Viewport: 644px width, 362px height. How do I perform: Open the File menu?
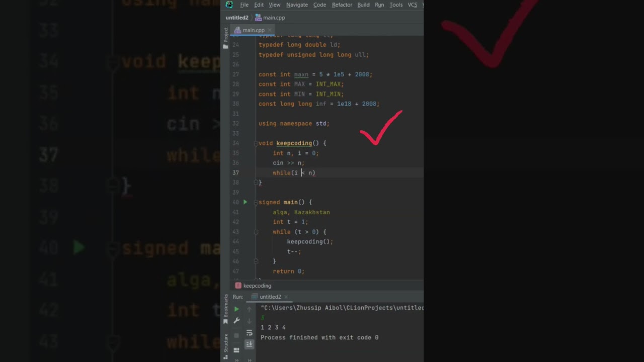pyautogui.click(x=244, y=5)
